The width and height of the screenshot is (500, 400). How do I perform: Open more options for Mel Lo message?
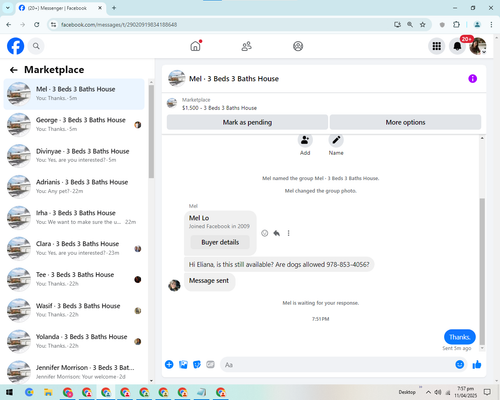coord(288,233)
